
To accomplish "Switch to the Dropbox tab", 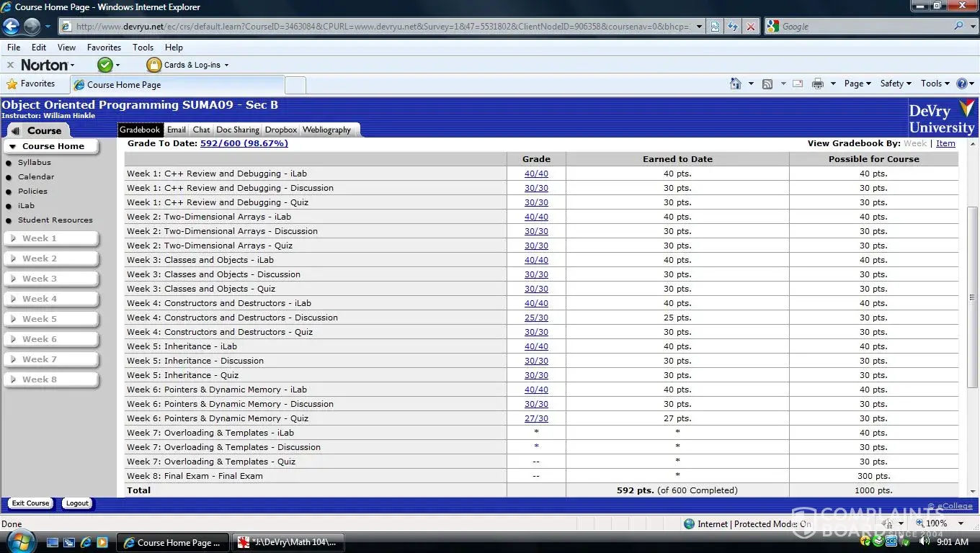I will pos(280,130).
